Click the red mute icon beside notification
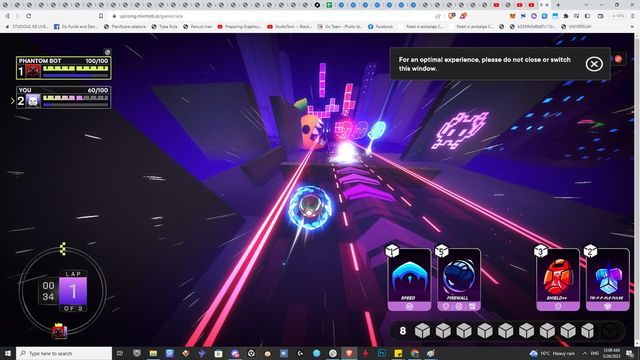 618,59
